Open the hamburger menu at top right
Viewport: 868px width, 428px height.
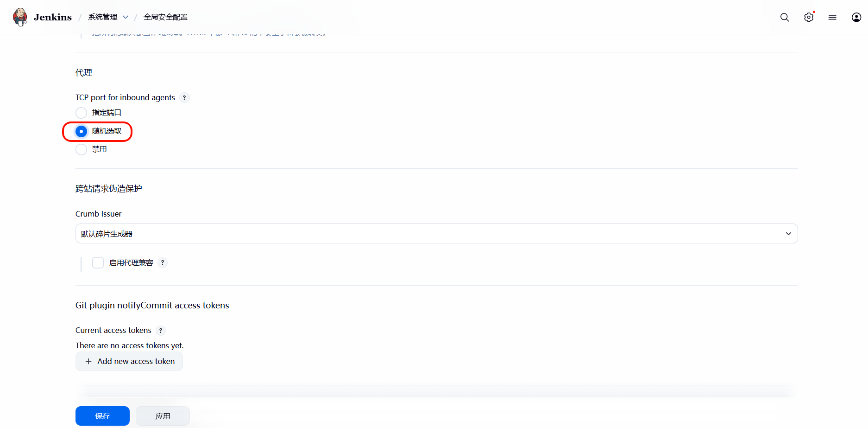[832, 17]
